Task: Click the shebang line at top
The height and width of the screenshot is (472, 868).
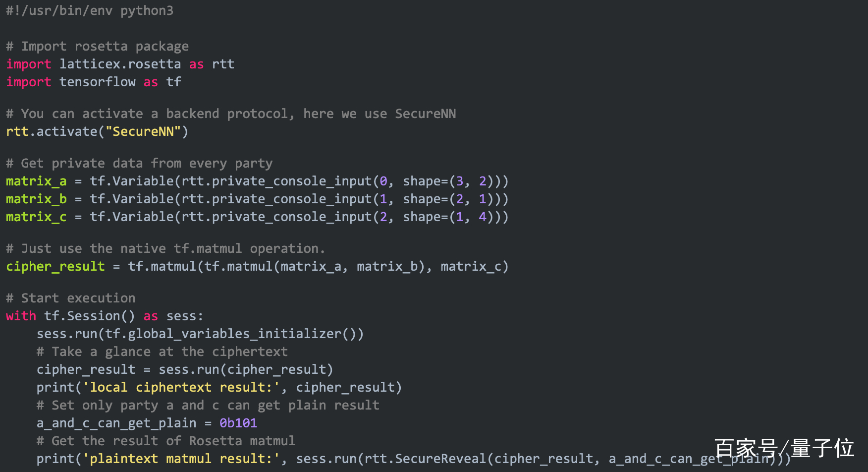Action: [90, 10]
